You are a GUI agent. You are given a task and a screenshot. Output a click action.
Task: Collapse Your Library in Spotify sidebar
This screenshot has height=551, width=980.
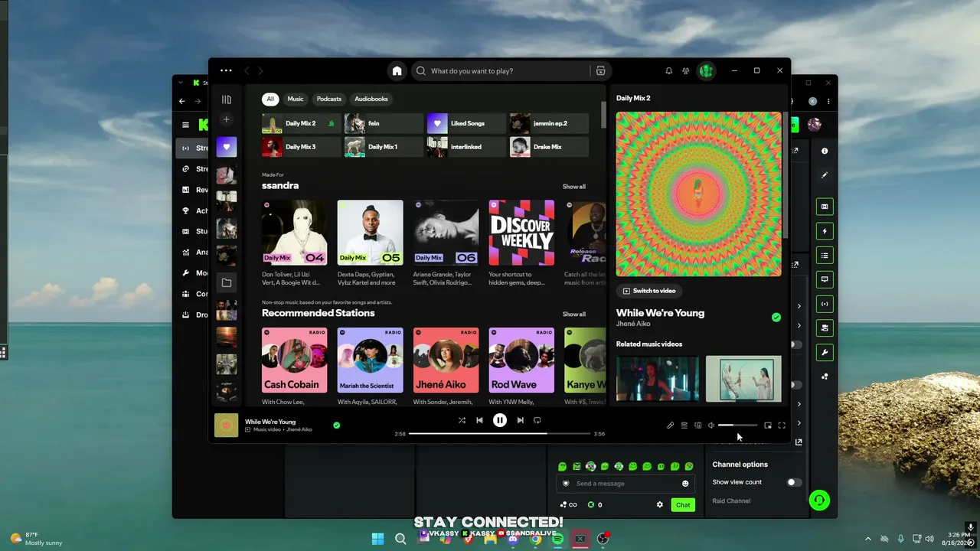pyautogui.click(x=227, y=99)
